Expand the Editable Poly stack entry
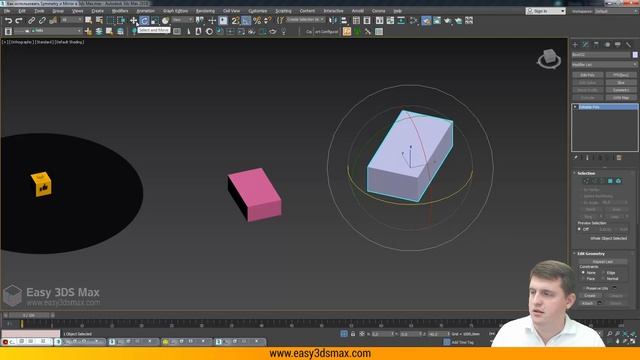The width and height of the screenshot is (640, 360). 575,107
